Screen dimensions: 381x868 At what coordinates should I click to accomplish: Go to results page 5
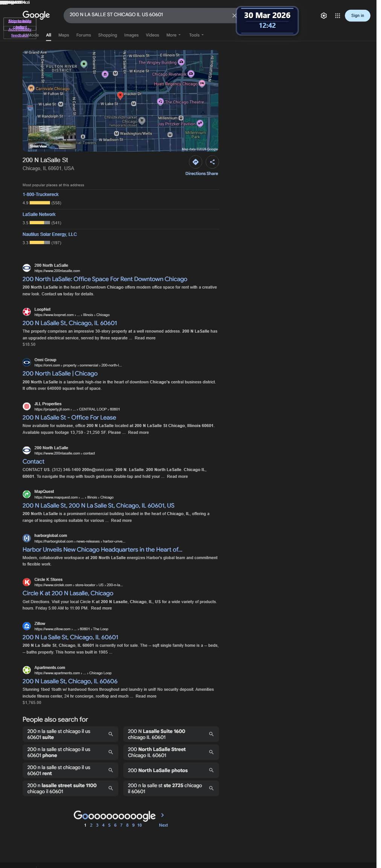[110, 825]
